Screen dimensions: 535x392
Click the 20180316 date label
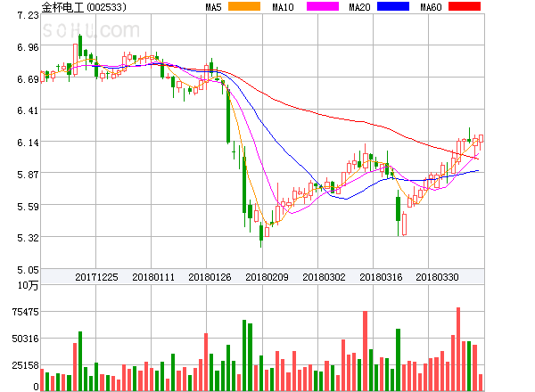(x=381, y=277)
